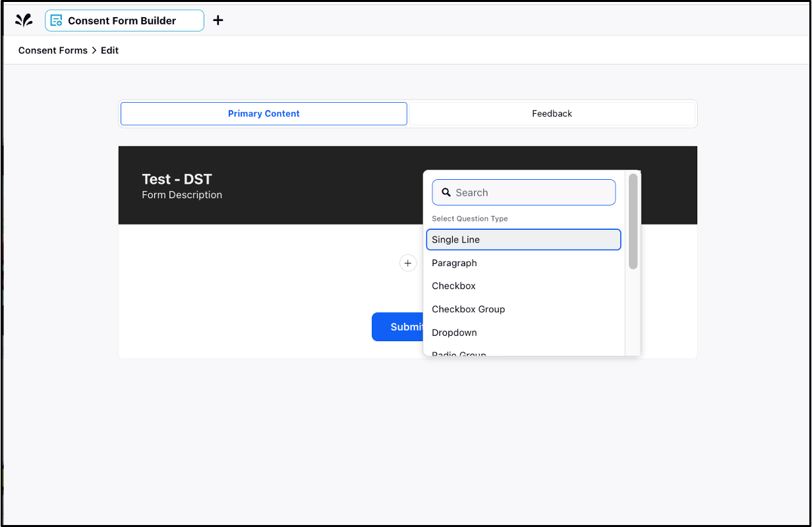Open a new tab with the plus icon
Screen dimensions: 812x527
[x=218, y=20]
